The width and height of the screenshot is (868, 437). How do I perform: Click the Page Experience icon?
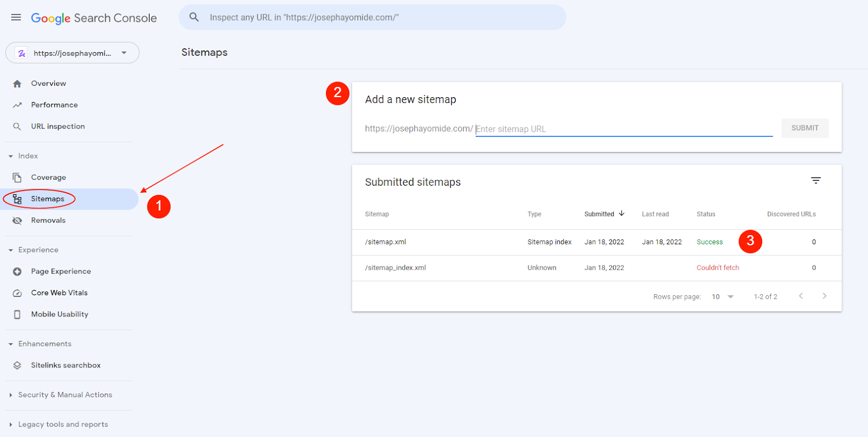pyautogui.click(x=17, y=271)
